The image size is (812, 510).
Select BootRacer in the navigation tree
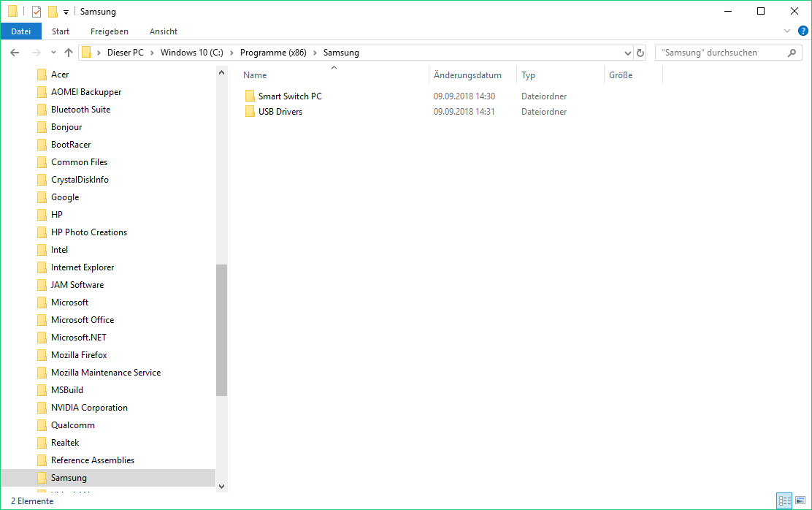pos(70,145)
